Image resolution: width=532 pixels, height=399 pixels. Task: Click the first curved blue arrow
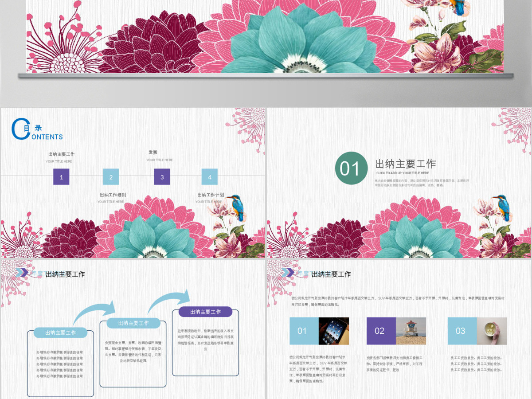pyautogui.click(x=94, y=313)
